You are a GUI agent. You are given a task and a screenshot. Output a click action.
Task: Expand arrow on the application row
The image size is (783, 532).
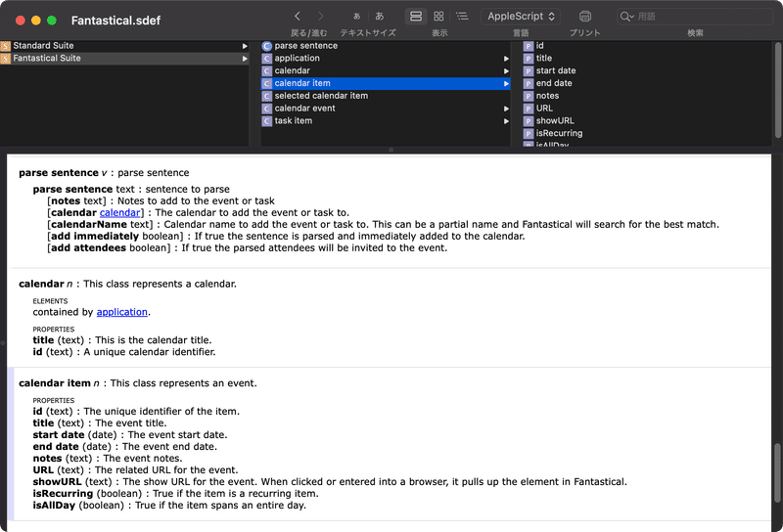pyautogui.click(x=506, y=59)
